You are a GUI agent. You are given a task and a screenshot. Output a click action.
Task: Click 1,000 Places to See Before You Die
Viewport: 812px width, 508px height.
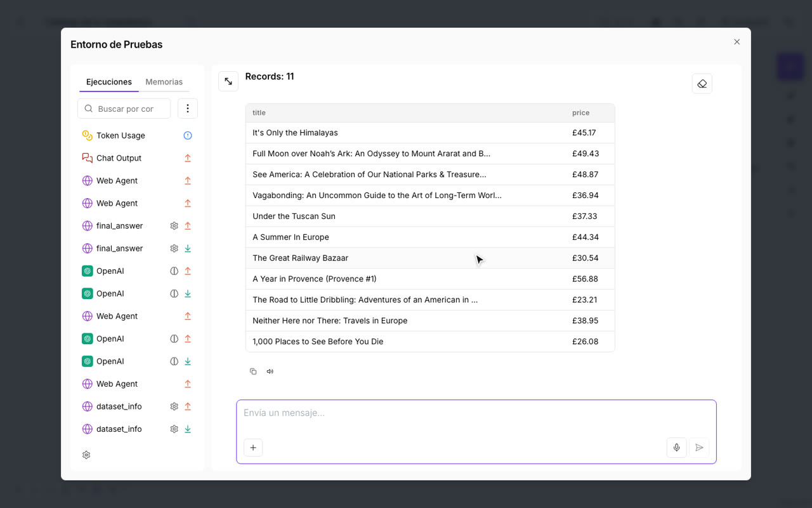[318, 342]
